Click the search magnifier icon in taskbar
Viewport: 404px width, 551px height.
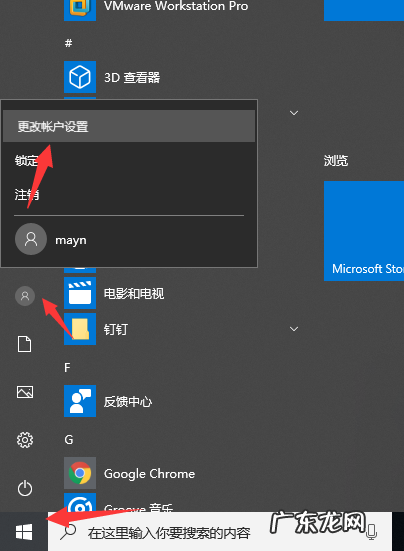point(68,532)
